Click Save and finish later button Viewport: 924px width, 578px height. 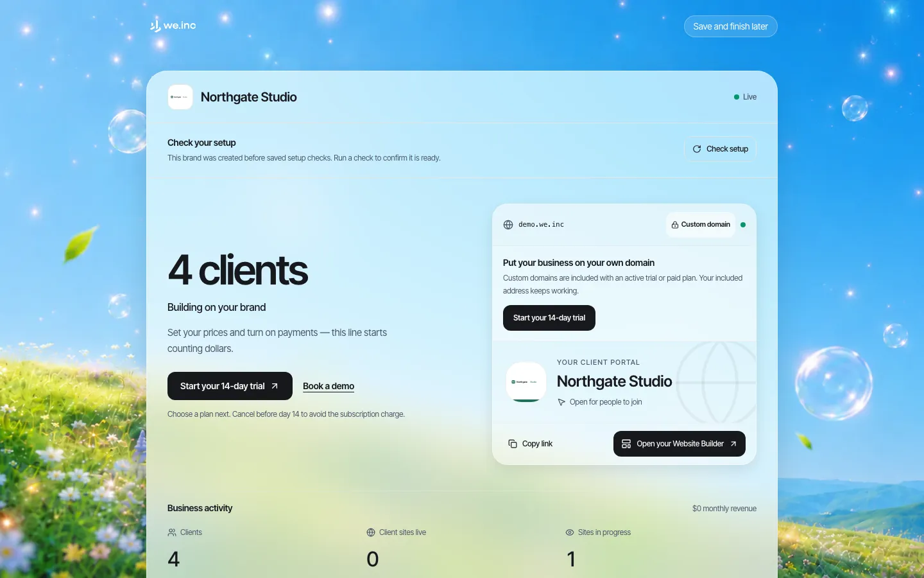730,26
